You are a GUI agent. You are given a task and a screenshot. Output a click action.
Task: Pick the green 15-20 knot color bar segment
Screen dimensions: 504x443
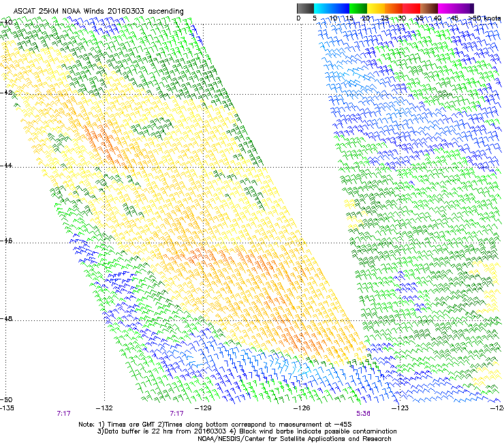pos(358,8)
